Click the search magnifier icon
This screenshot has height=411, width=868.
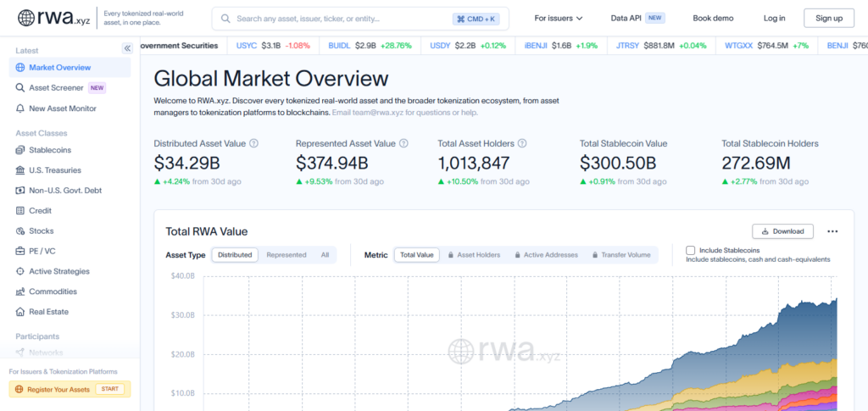click(225, 19)
